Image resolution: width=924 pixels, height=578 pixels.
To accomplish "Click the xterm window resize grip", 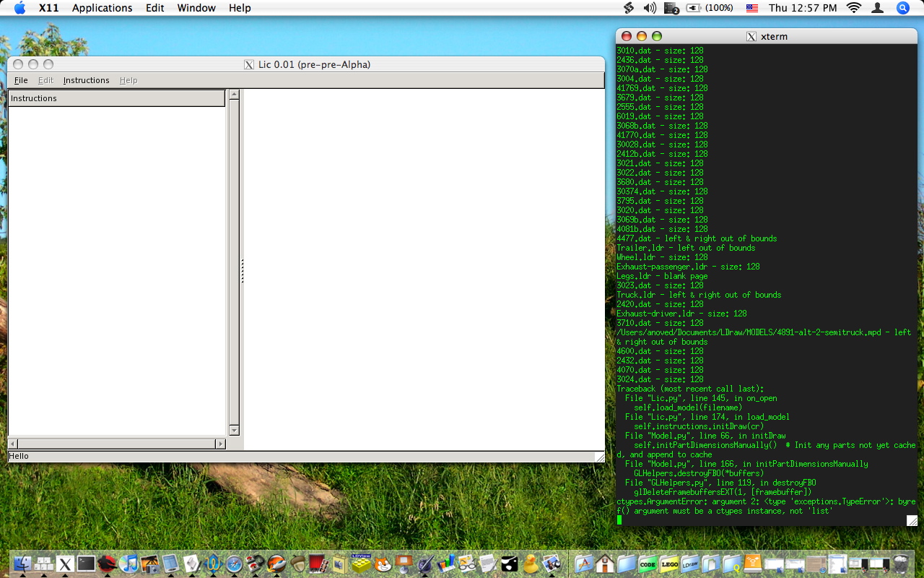I will pyautogui.click(x=912, y=520).
